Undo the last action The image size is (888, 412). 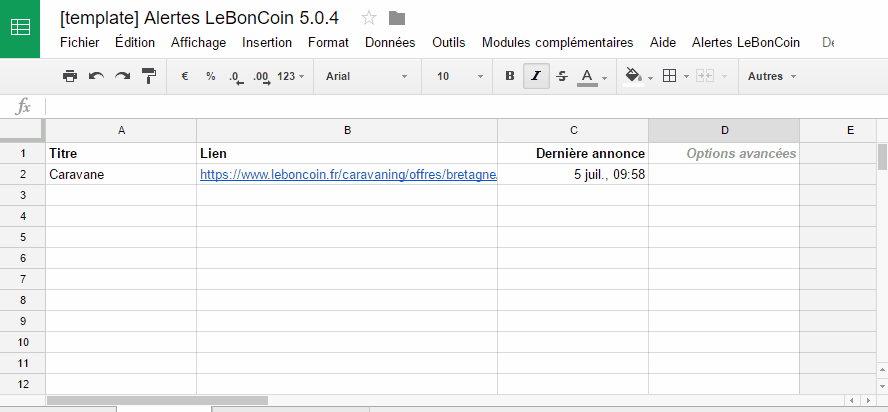click(96, 76)
